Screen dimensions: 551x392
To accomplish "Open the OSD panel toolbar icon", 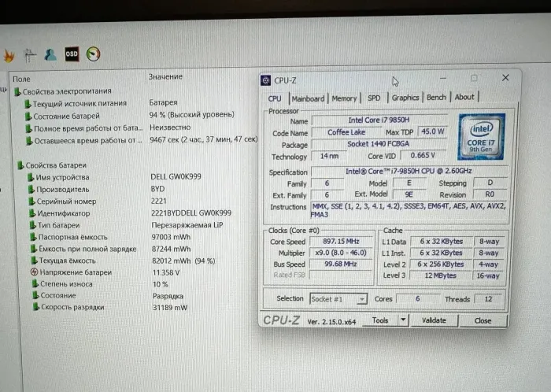I will 71,54.
